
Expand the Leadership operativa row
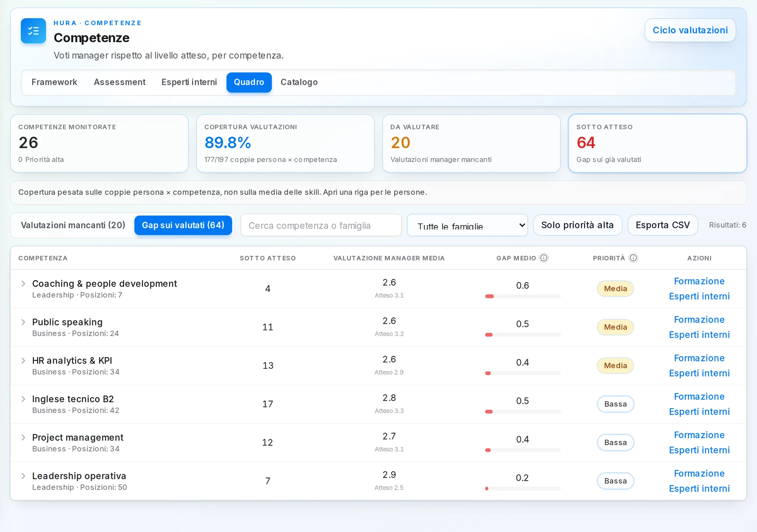pyautogui.click(x=23, y=476)
